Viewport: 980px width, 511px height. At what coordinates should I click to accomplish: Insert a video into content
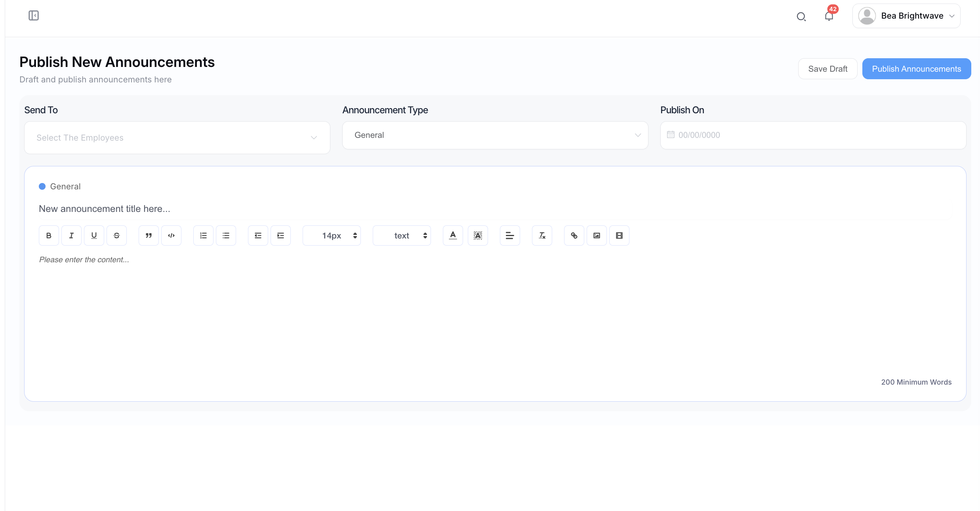point(619,236)
